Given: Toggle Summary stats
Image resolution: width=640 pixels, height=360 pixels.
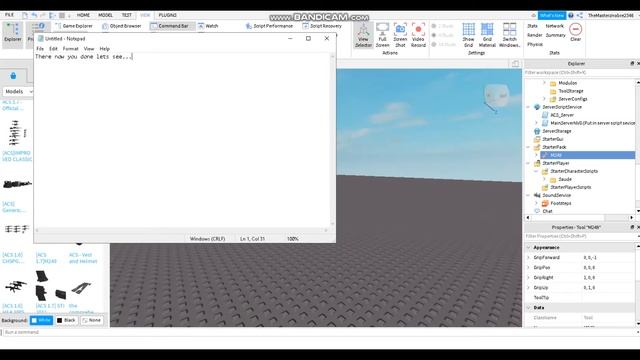Looking at the screenshot, I should (556, 35).
